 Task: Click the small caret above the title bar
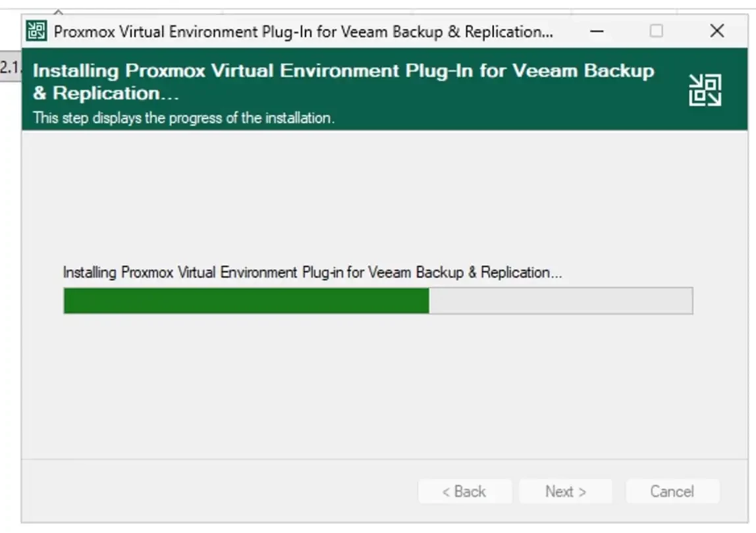(x=58, y=11)
